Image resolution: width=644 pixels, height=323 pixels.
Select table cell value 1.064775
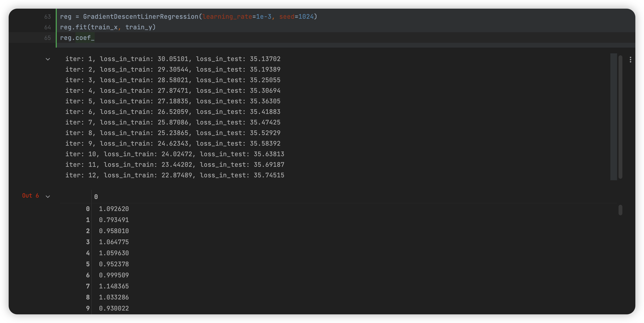tap(114, 242)
